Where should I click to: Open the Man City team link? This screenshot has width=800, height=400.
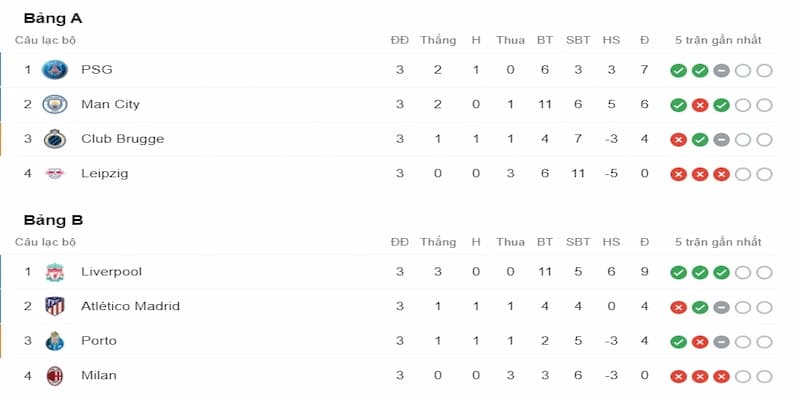click(x=110, y=104)
